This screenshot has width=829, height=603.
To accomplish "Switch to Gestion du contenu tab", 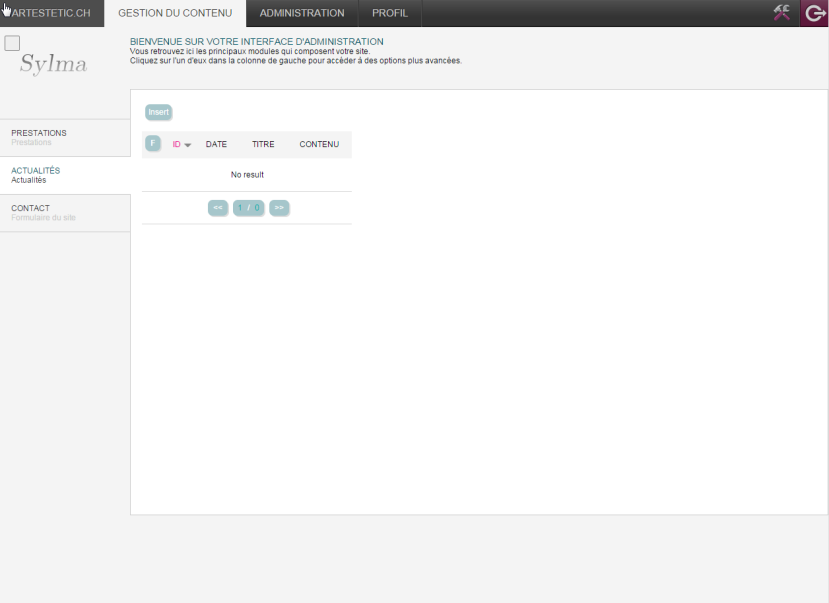I will (x=175, y=13).
